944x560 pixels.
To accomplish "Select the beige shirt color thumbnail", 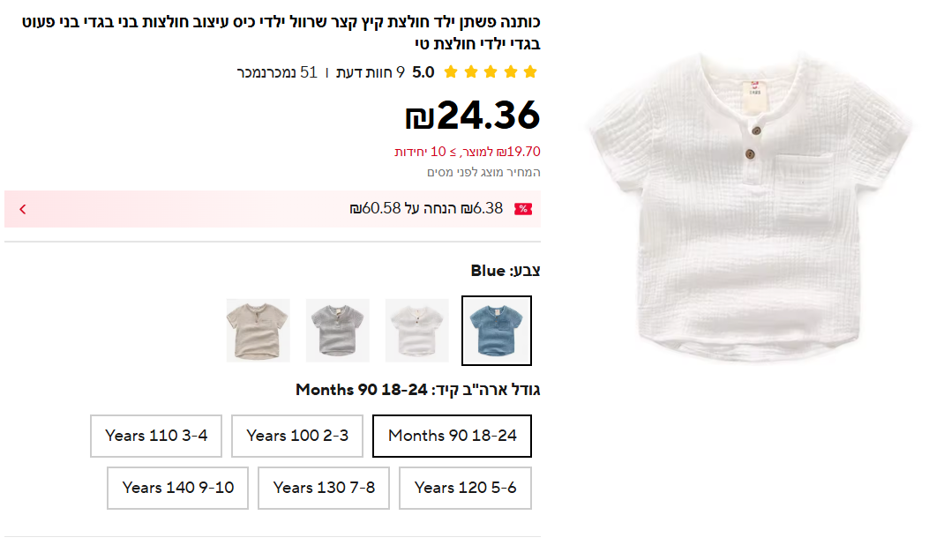I will pos(258,331).
